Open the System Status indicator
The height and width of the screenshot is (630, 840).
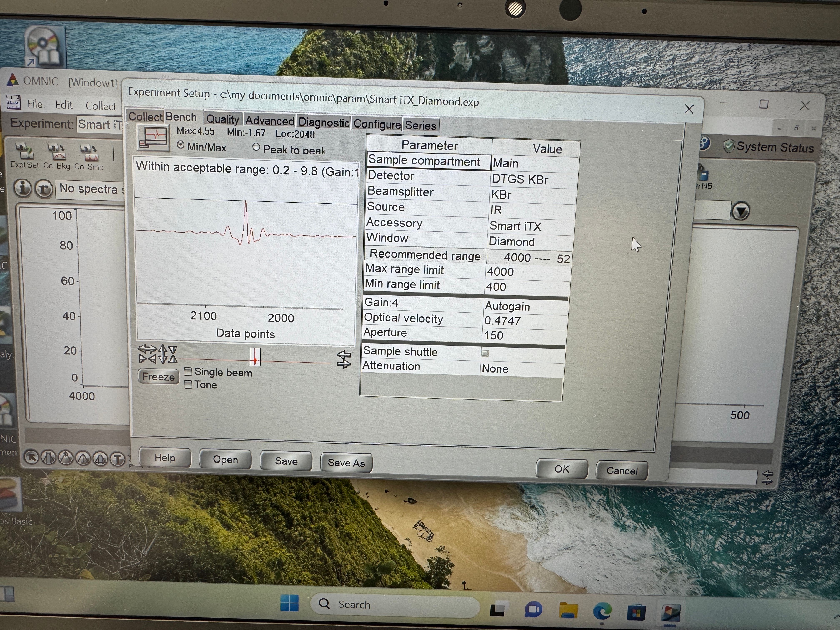[x=769, y=147]
